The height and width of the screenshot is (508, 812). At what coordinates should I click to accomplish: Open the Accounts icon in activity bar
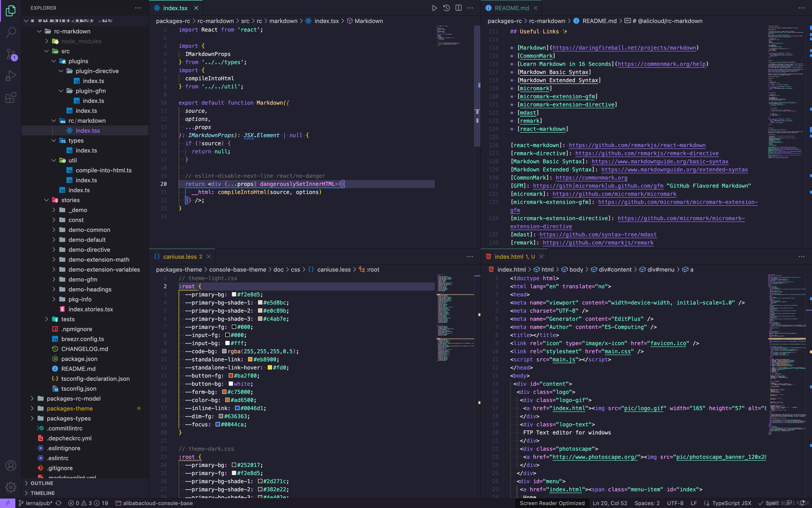click(11, 466)
